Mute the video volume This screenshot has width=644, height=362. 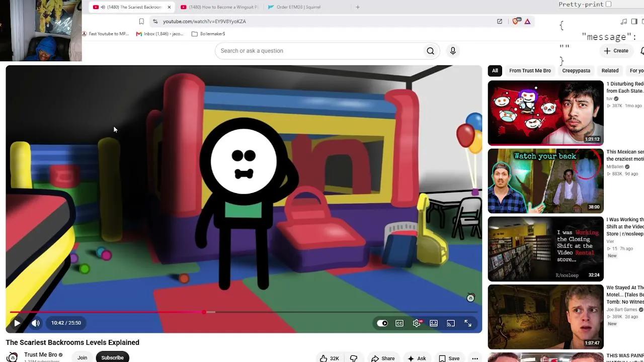pyautogui.click(x=36, y=323)
